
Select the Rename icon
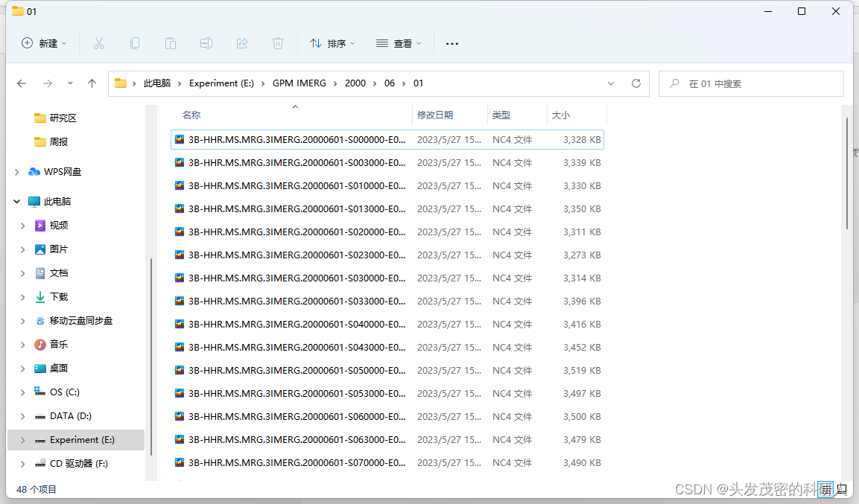tap(206, 43)
